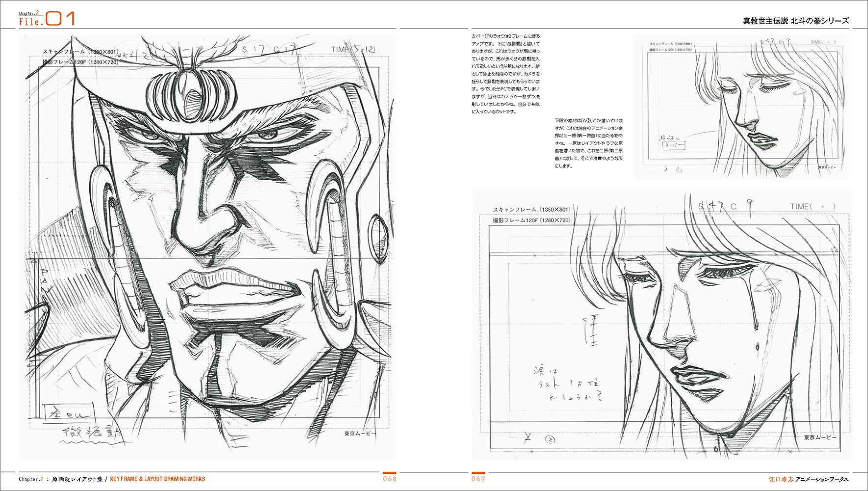Click 東京ムービー label on large woman drawing

point(820,437)
